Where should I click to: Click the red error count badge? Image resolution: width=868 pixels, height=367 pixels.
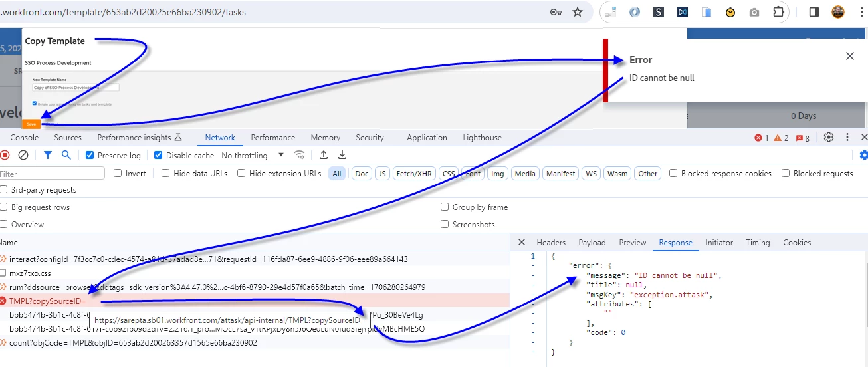pyautogui.click(x=762, y=138)
